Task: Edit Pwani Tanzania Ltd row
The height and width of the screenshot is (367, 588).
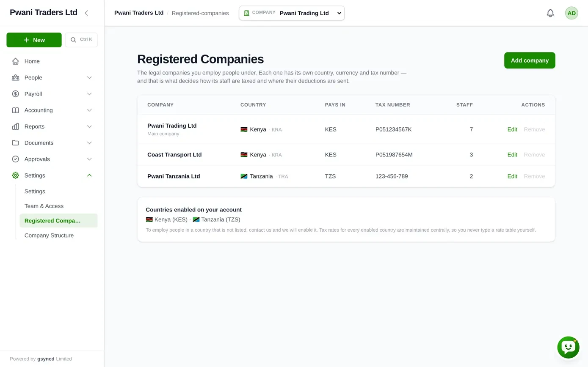Action: pyautogui.click(x=512, y=176)
